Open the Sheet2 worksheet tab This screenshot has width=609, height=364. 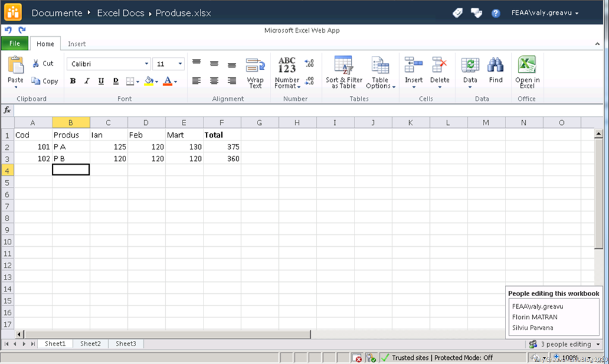click(x=90, y=344)
